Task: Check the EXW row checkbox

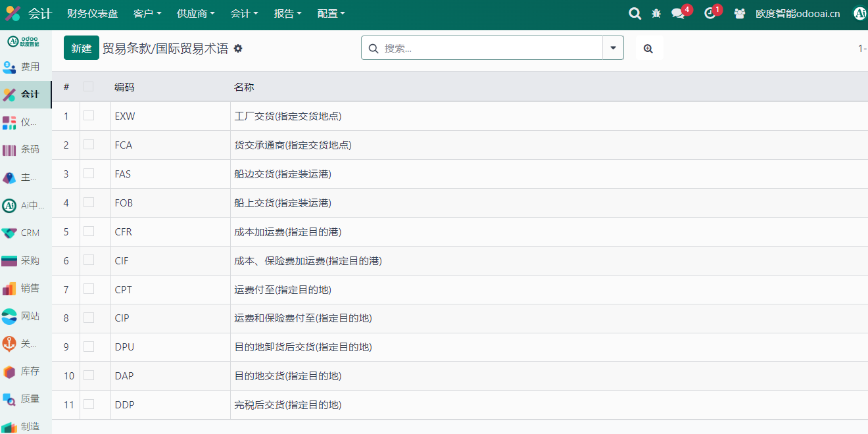Action: click(89, 116)
